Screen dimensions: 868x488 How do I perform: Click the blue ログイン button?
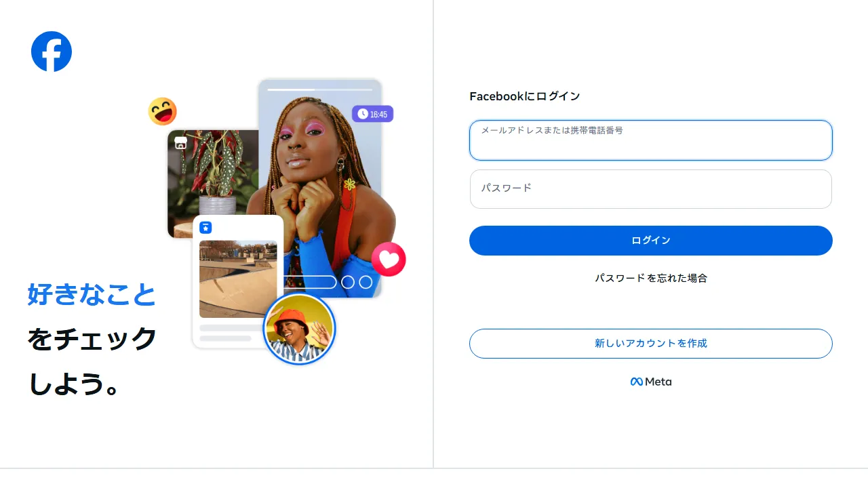[x=651, y=241]
